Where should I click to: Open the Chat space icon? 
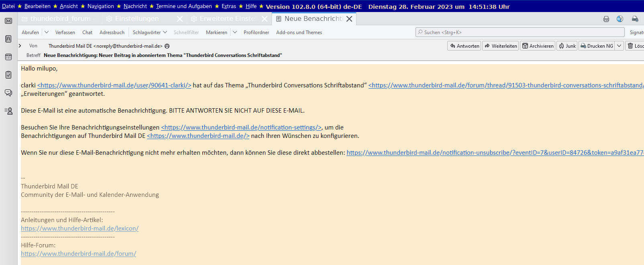pyautogui.click(x=8, y=93)
